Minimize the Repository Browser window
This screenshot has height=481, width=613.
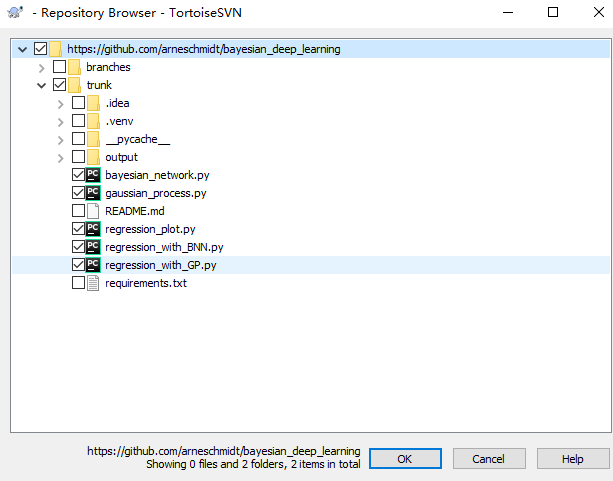pyautogui.click(x=508, y=12)
